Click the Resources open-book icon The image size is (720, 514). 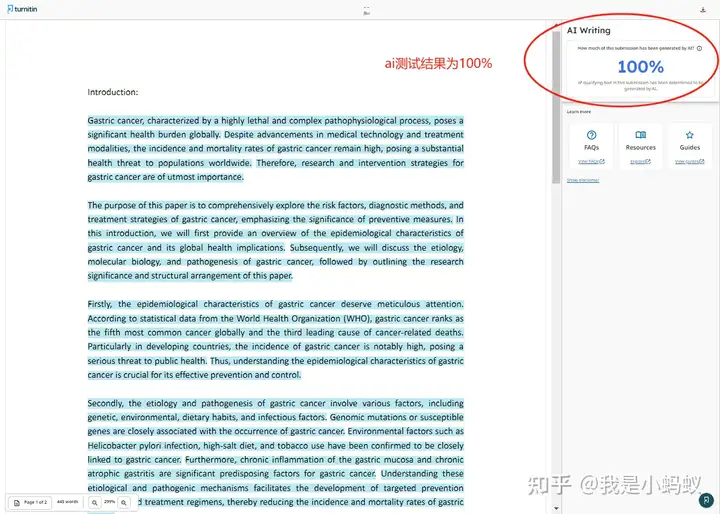(641, 135)
